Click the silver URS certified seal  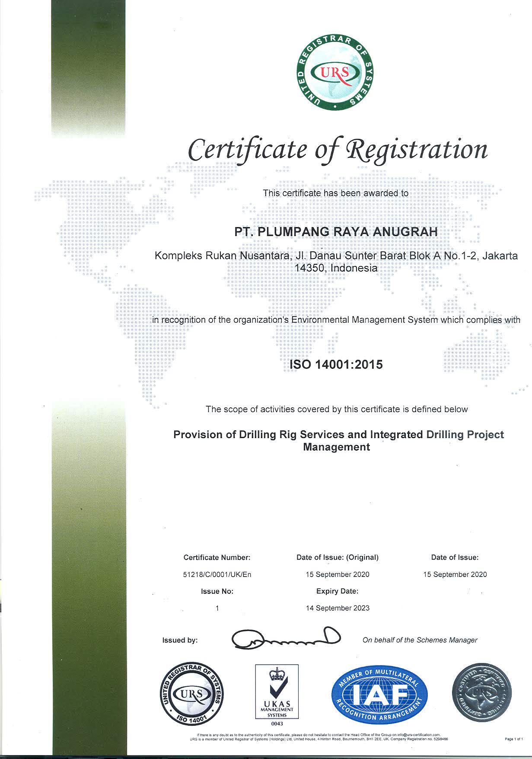click(481, 694)
